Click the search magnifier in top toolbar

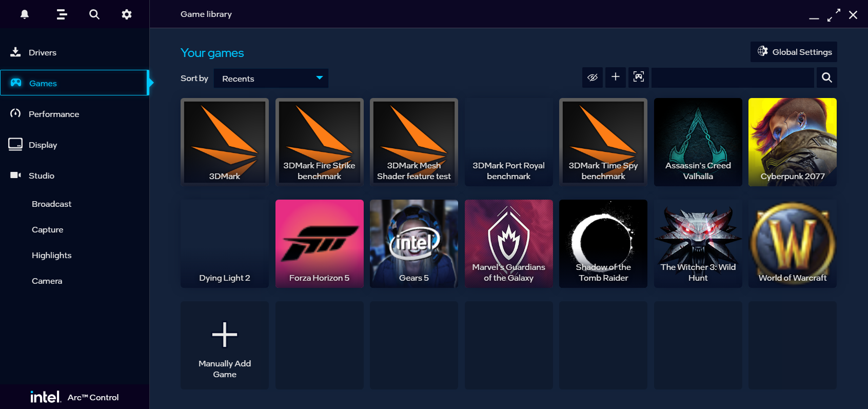click(x=94, y=14)
